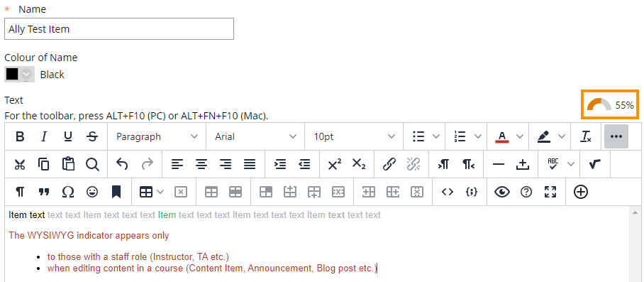This screenshot has width=644, height=282.
Task: Click the Paste clipboard icon
Action: tap(68, 164)
